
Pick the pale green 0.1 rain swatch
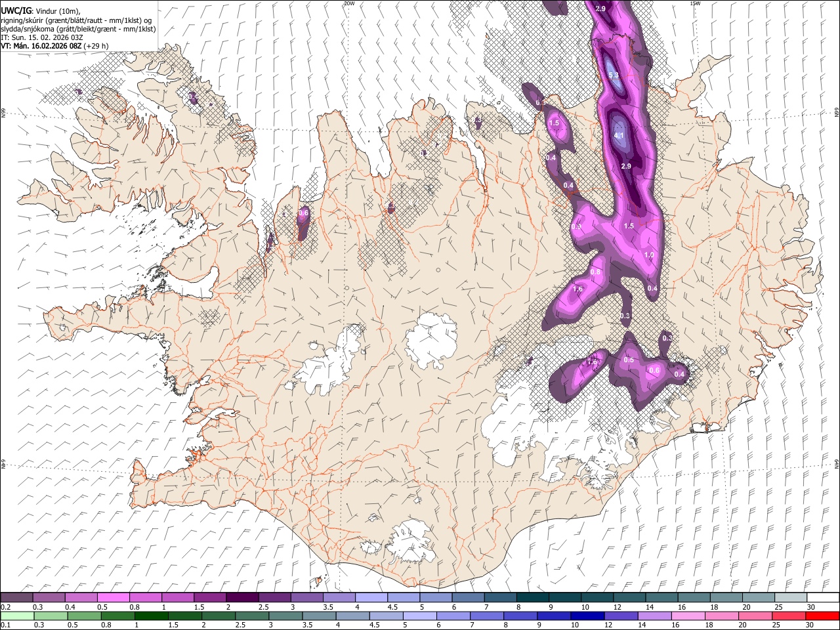pos(17,616)
